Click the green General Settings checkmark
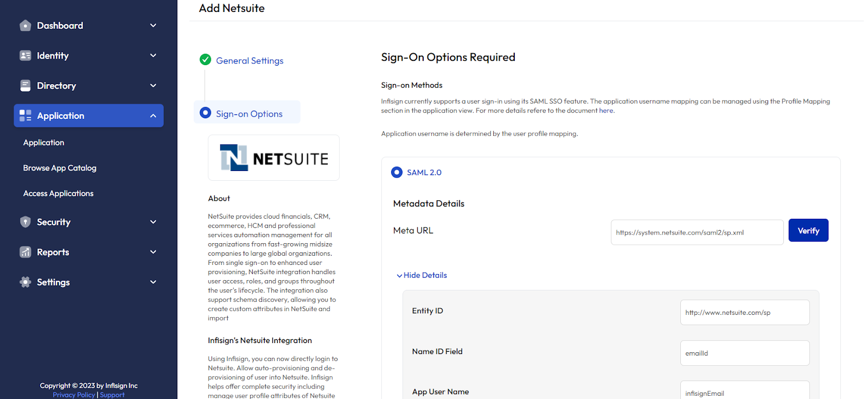Image resolution: width=868 pixels, height=399 pixels. (205, 60)
